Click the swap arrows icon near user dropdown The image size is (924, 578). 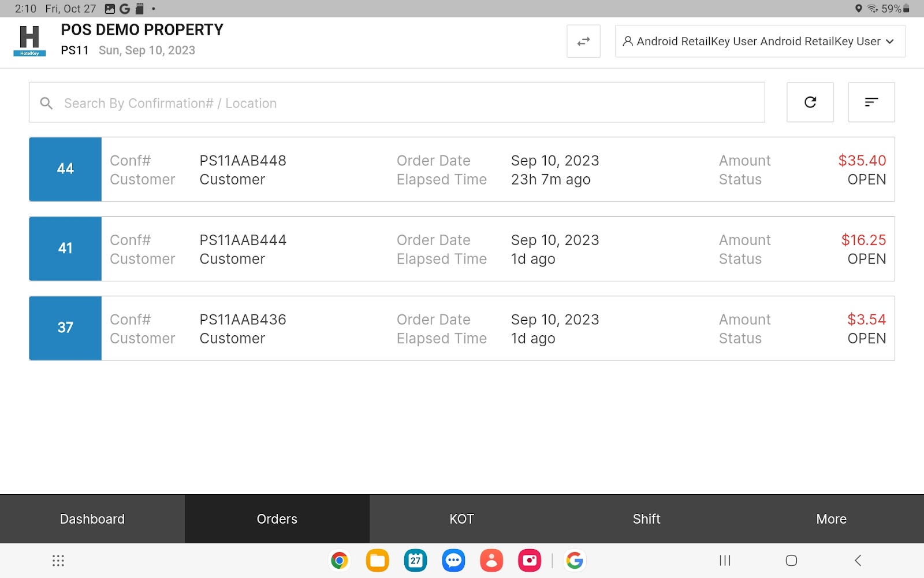pyautogui.click(x=583, y=41)
